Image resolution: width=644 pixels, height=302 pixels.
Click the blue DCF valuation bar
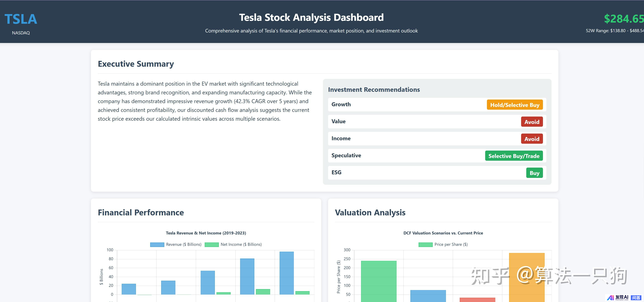pos(428,296)
